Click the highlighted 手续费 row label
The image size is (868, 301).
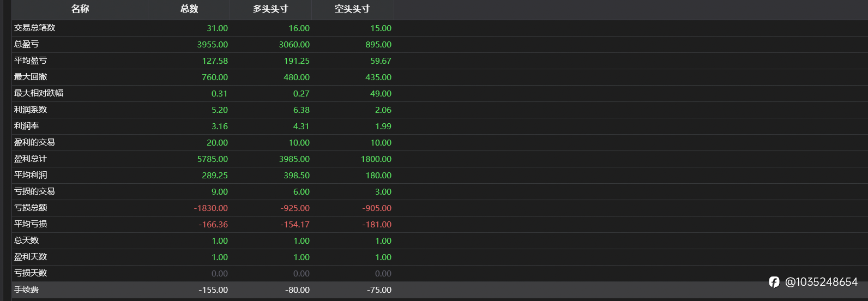(x=26, y=290)
